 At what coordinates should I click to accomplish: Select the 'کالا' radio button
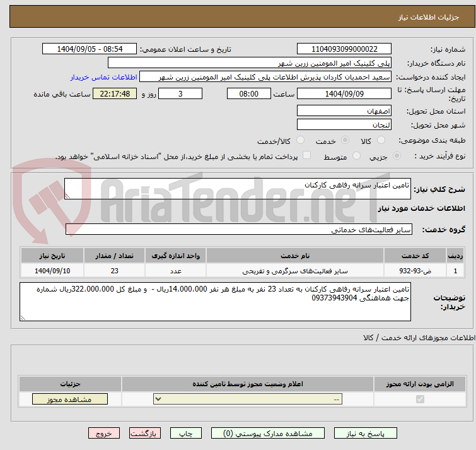click(381, 139)
